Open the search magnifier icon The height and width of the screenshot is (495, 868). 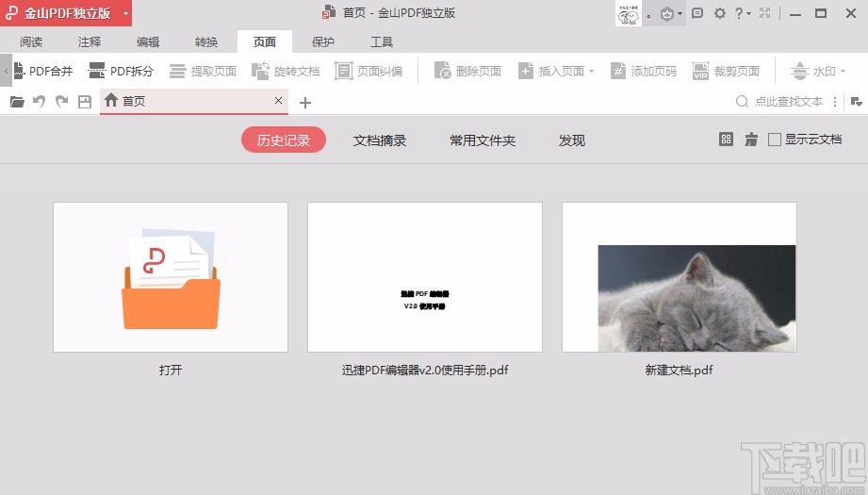tap(742, 101)
